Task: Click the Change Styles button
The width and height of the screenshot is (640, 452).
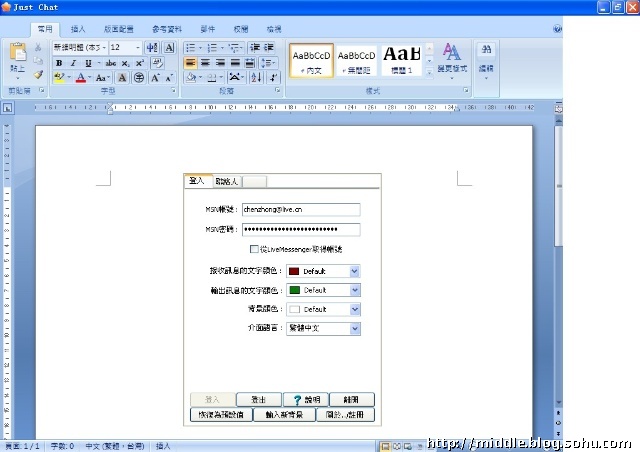Action: (x=452, y=60)
